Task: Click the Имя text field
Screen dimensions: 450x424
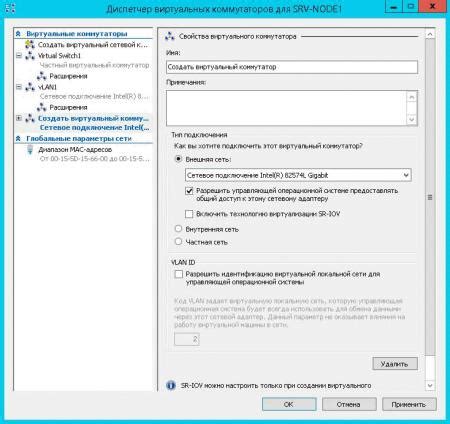Action: click(x=292, y=67)
